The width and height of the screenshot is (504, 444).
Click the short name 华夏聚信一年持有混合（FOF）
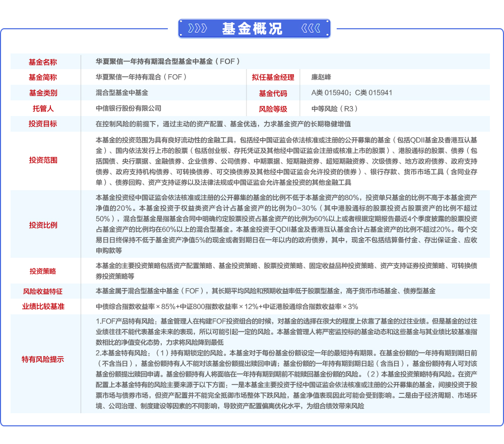pos(141,77)
